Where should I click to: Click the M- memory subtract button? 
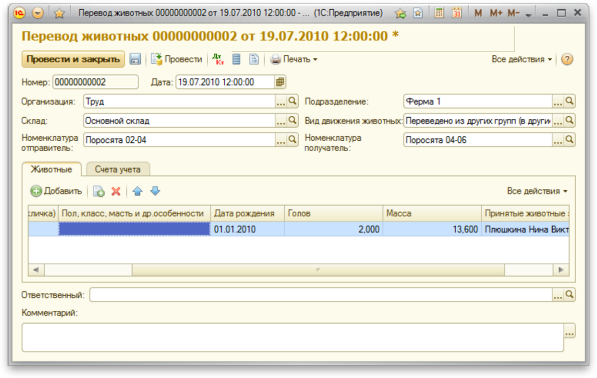(x=513, y=13)
